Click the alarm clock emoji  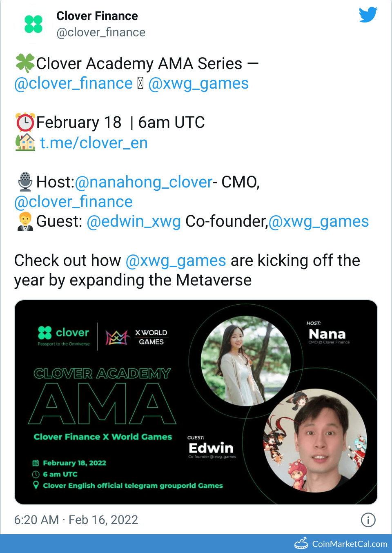(x=25, y=122)
